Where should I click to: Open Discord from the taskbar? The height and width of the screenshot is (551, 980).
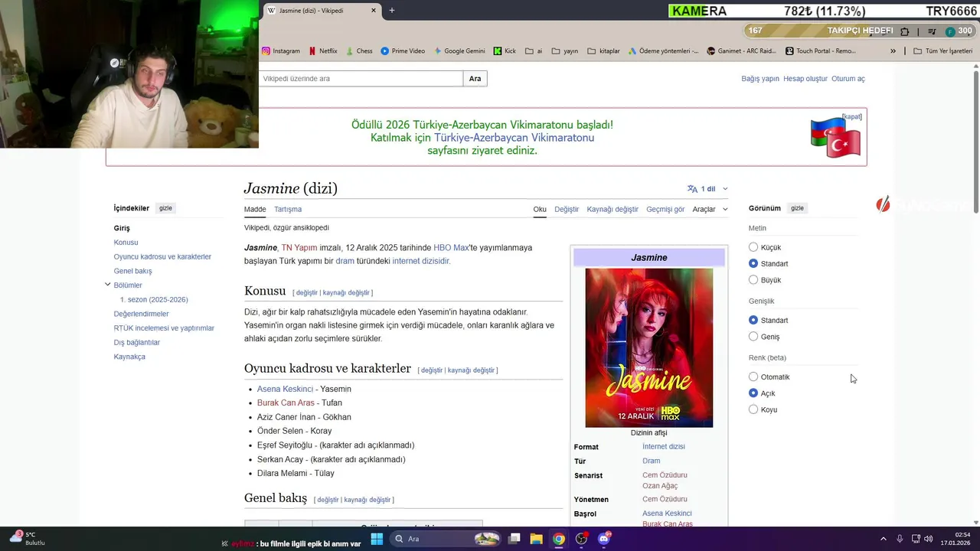click(x=603, y=539)
